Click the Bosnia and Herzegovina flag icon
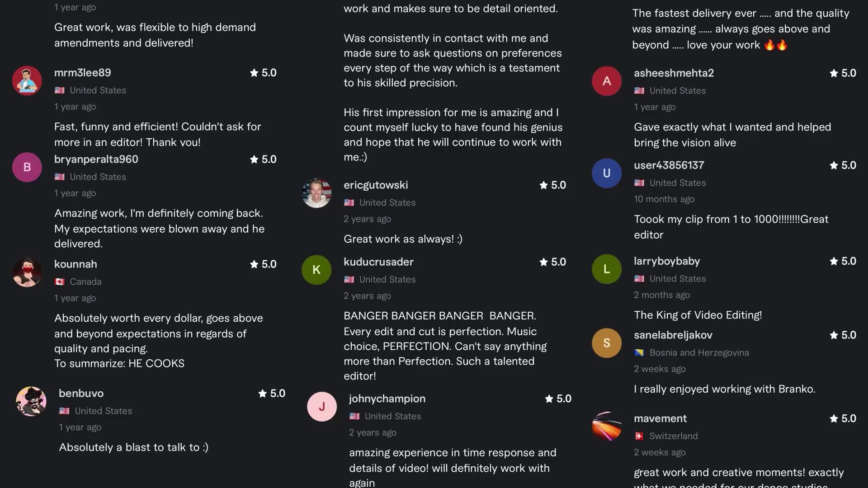This screenshot has width=868, height=488. [x=639, y=353]
